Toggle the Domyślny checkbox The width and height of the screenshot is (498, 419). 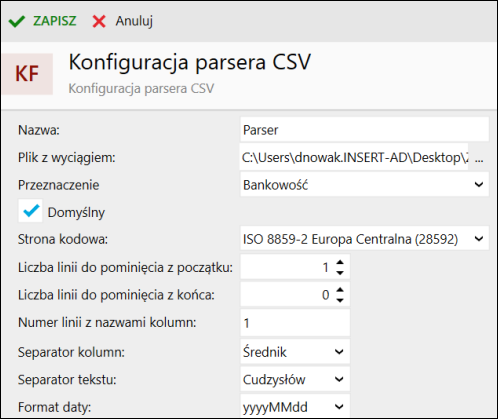(x=30, y=211)
